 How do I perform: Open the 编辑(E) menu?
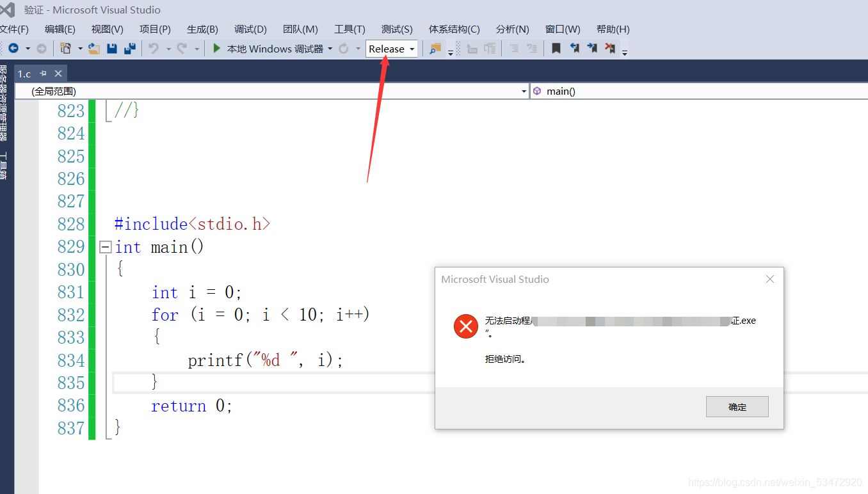point(60,29)
